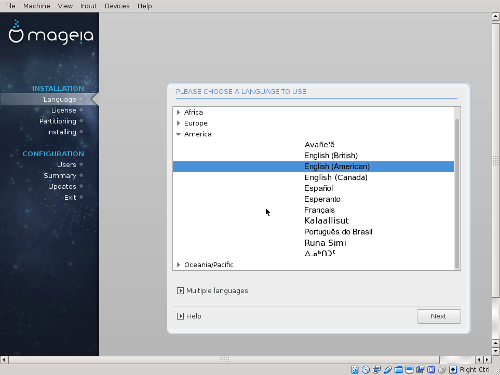Open the shared folders status icon
Viewport: 500px width, 375px height.
coord(399,370)
